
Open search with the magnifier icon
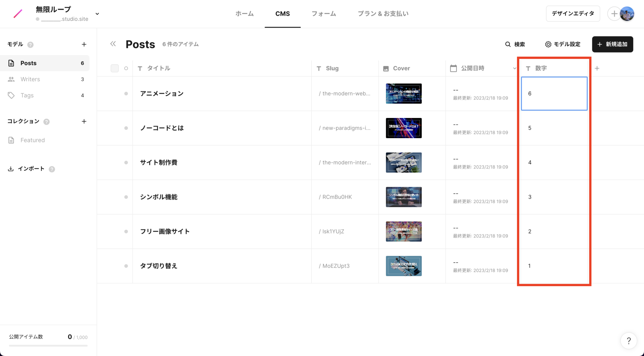click(508, 44)
